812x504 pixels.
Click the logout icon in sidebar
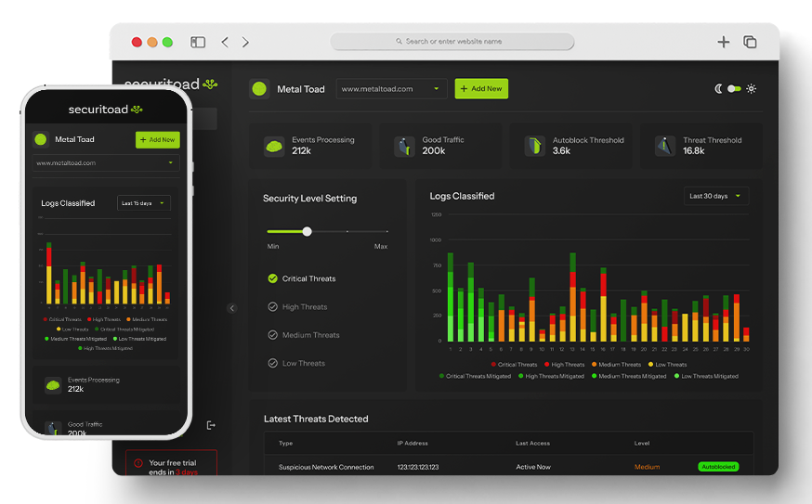click(x=211, y=425)
